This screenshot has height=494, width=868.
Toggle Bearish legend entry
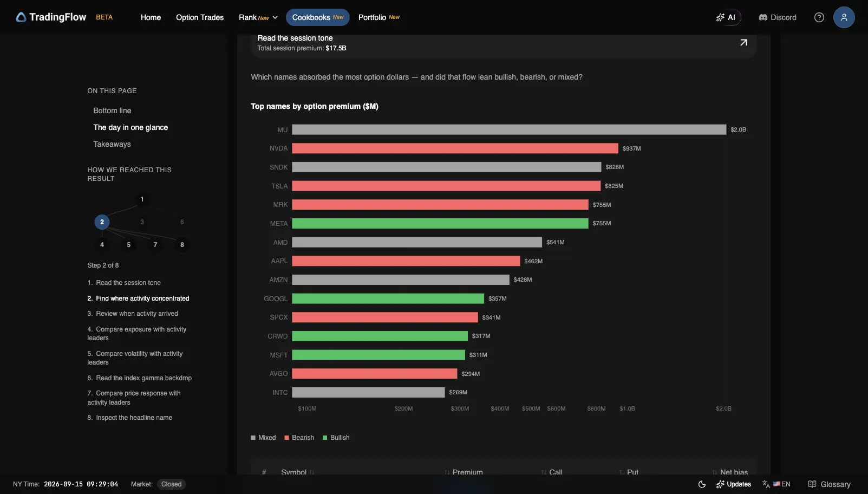point(299,438)
